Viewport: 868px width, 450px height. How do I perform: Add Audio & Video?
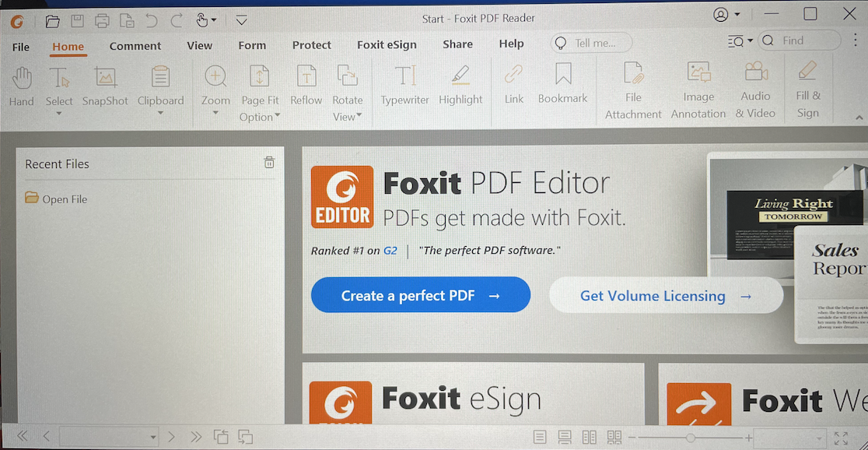click(756, 91)
